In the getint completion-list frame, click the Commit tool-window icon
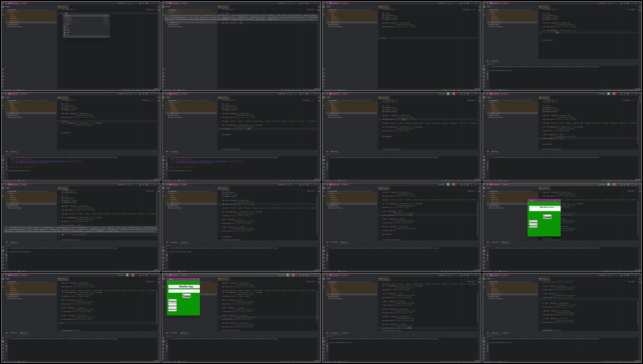The width and height of the screenshot is (643, 364). pos(3,10)
